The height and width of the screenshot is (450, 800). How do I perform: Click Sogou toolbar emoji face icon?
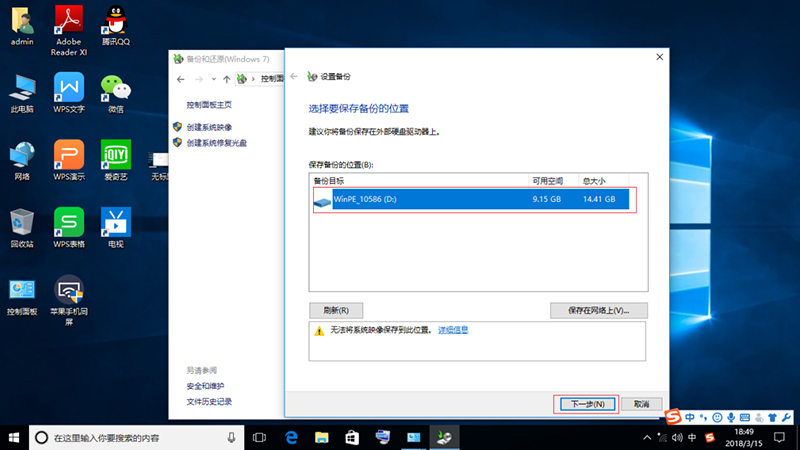717,417
